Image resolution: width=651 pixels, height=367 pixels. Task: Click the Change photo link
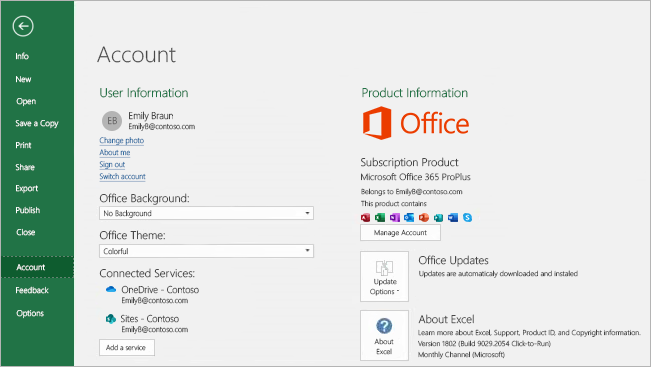pos(122,140)
